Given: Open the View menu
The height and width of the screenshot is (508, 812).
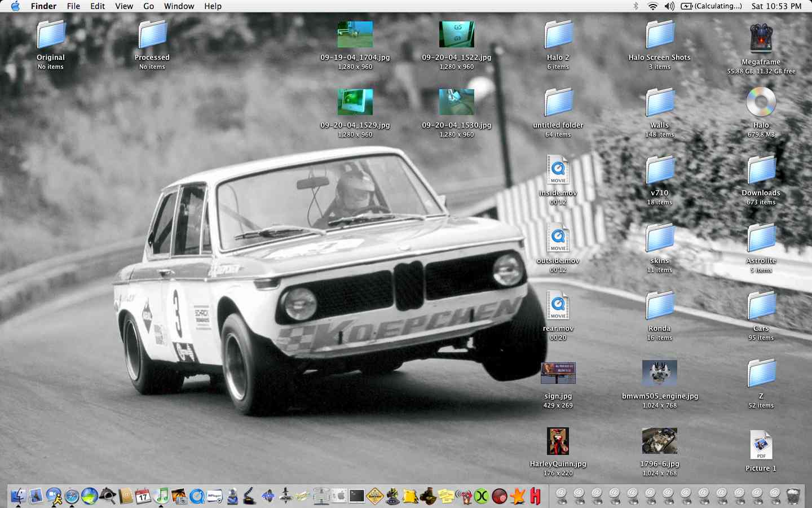Looking at the screenshot, I should (x=124, y=6).
